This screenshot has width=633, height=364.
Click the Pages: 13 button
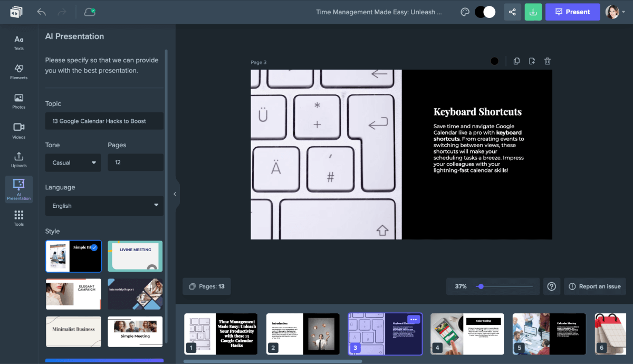click(207, 286)
